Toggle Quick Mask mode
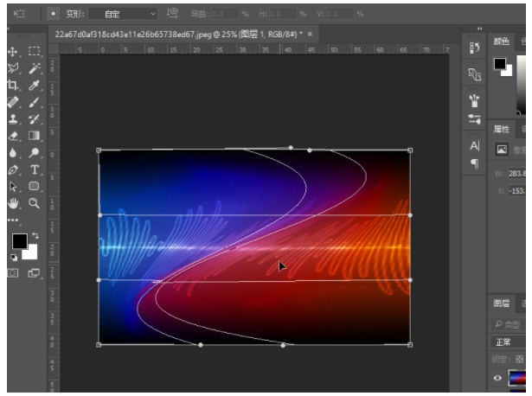Image resolution: width=532 pixels, height=396 pixels. (x=14, y=272)
